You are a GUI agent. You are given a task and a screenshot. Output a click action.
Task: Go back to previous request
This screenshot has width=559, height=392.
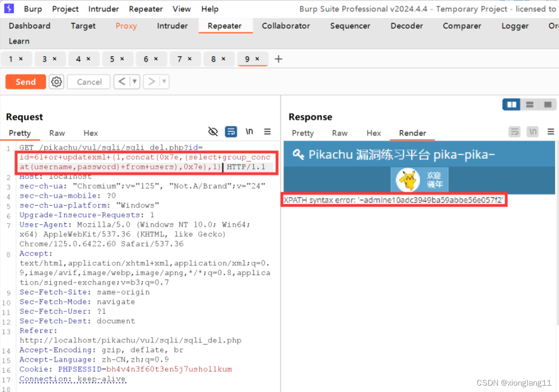click(x=122, y=82)
